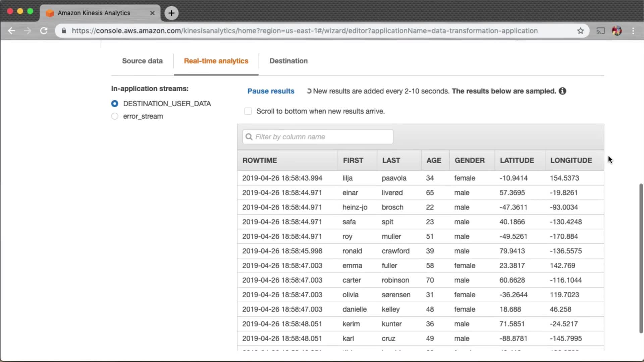
Task: Click the page vertical scrollbar
Action: click(641, 258)
